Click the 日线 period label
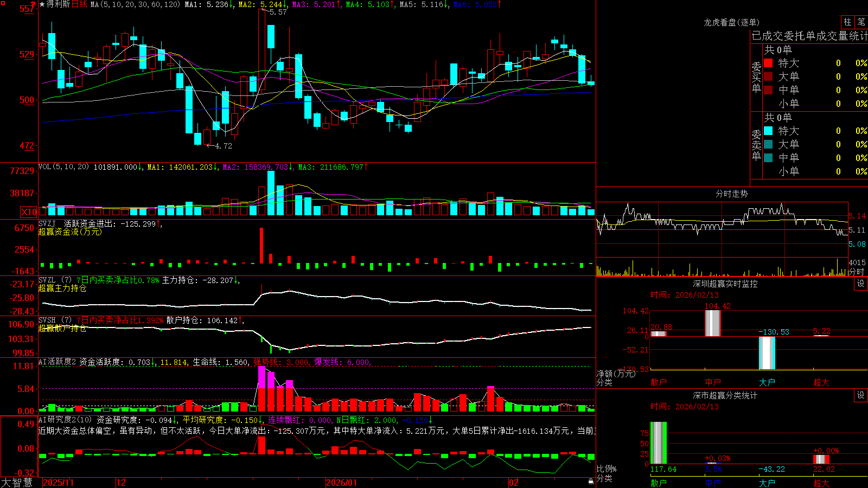The height and width of the screenshot is (488, 868). click(x=79, y=4)
